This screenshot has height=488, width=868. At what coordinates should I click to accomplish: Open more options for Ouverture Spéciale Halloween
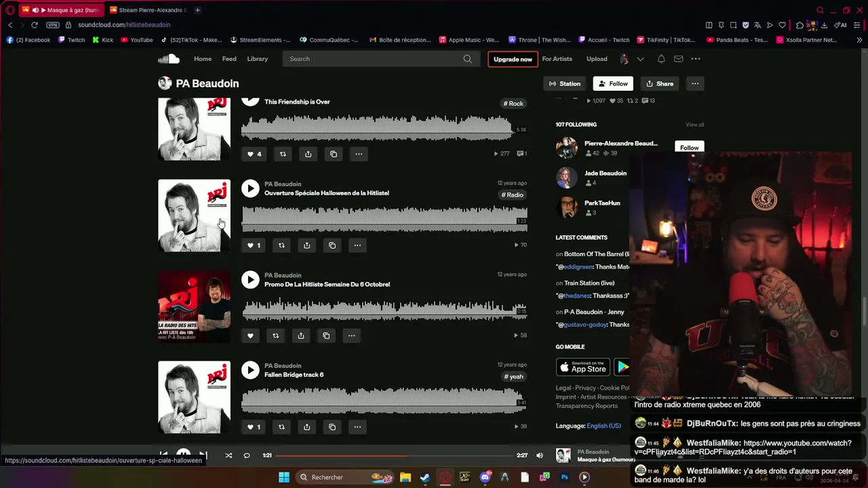click(357, 245)
